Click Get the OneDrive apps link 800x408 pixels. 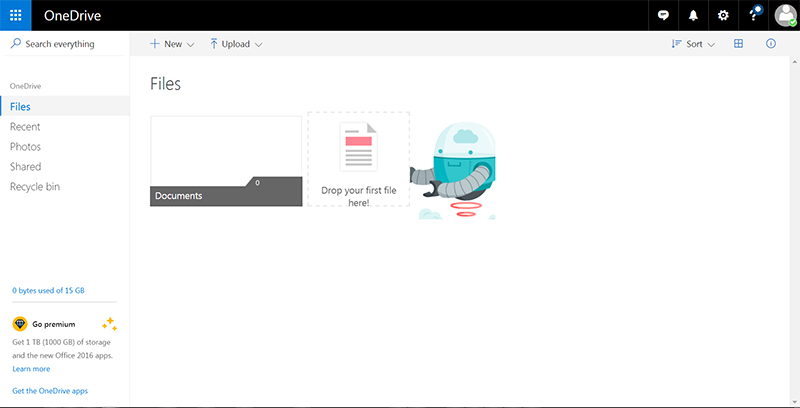click(50, 391)
